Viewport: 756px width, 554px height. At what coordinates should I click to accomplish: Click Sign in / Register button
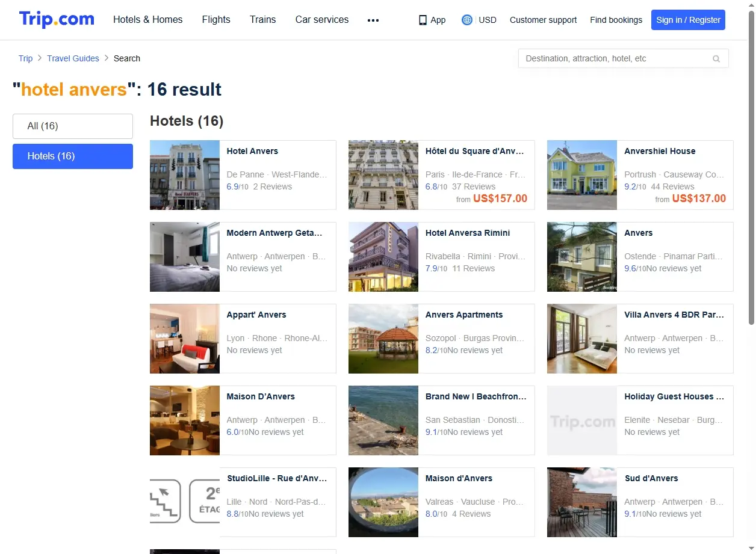(688, 20)
